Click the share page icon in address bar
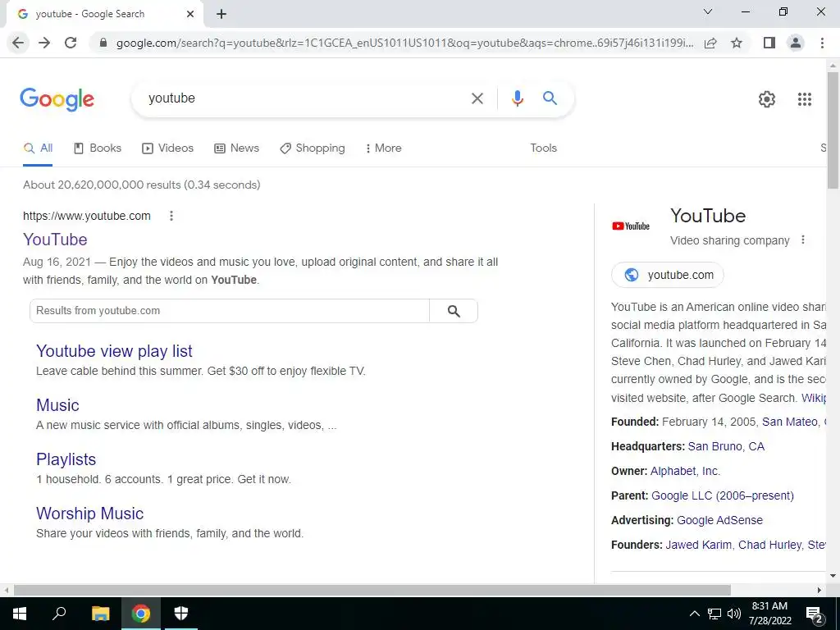The width and height of the screenshot is (840, 630). click(710, 43)
